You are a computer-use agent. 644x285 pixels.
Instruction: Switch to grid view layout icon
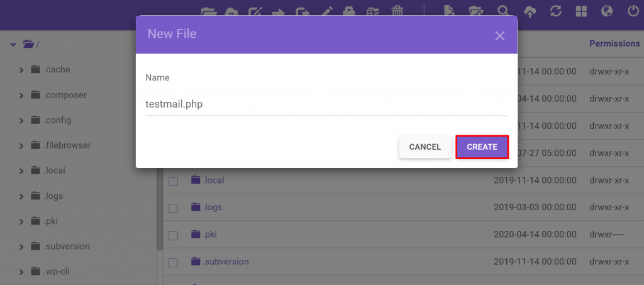pyautogui.click(x=581, y=11)
